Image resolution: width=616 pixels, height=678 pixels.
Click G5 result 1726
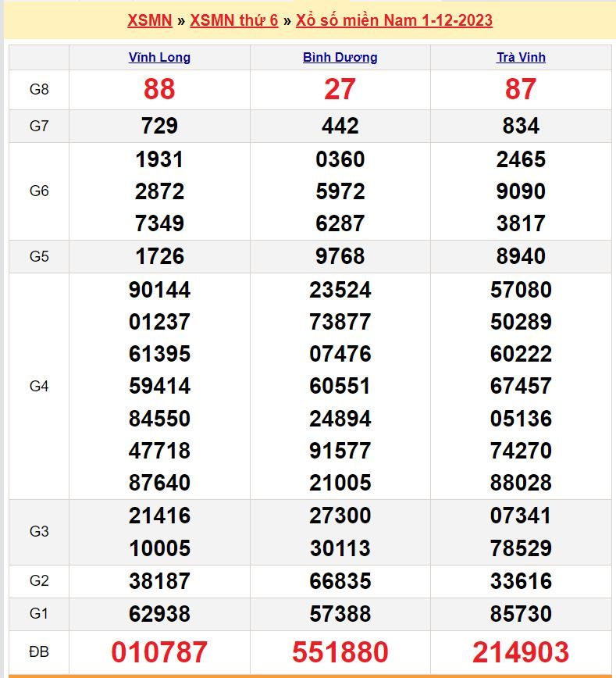159,256
